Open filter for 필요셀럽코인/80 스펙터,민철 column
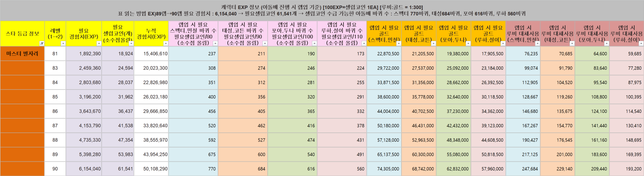 (215, 44)
